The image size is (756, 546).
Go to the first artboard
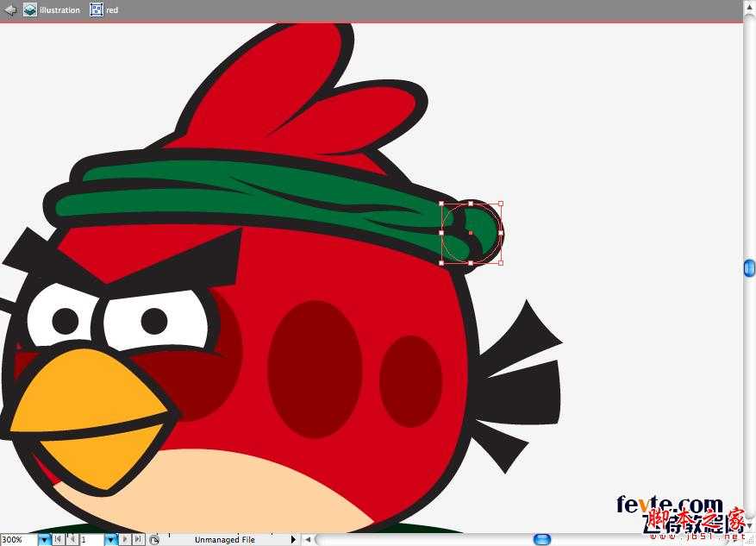pyautogui.click(x=58, y=539)
